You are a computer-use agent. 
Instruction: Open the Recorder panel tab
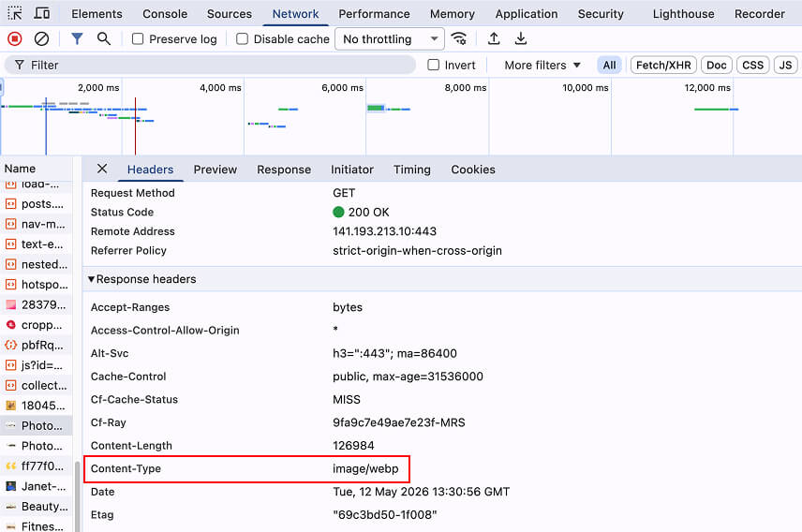[760, 14]
